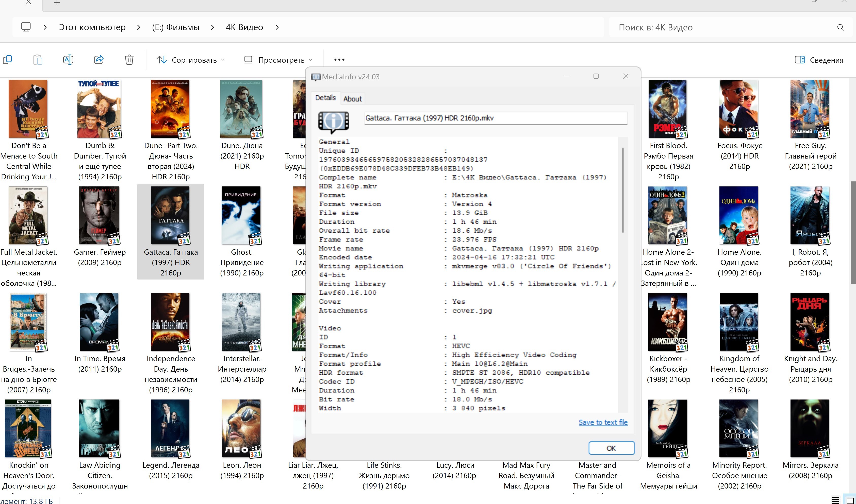The width and height of the screenshot is (856, 504).
Task: Select Kickboxer (1989) thumbnail
Action: pyautogui.click(x=668, y=322)
